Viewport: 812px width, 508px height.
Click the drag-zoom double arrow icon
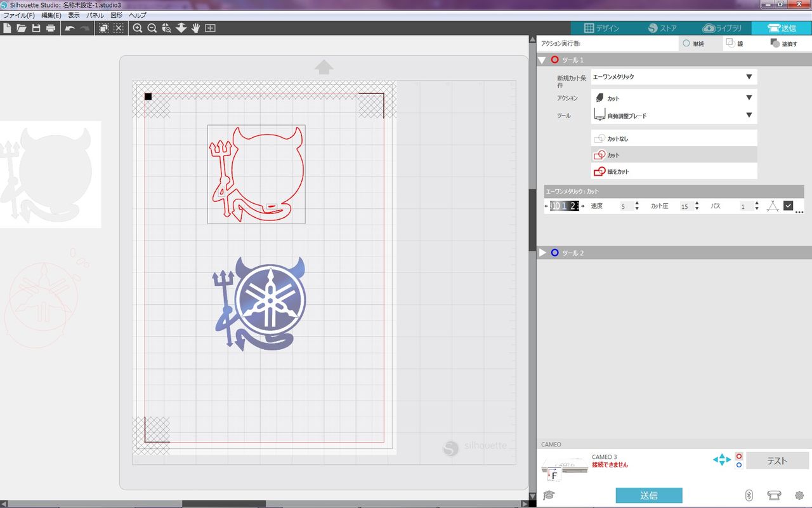pos(181,28)
